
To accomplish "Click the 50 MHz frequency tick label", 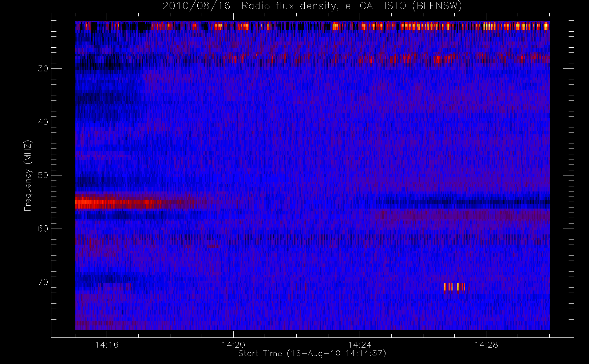I will 43,175.
